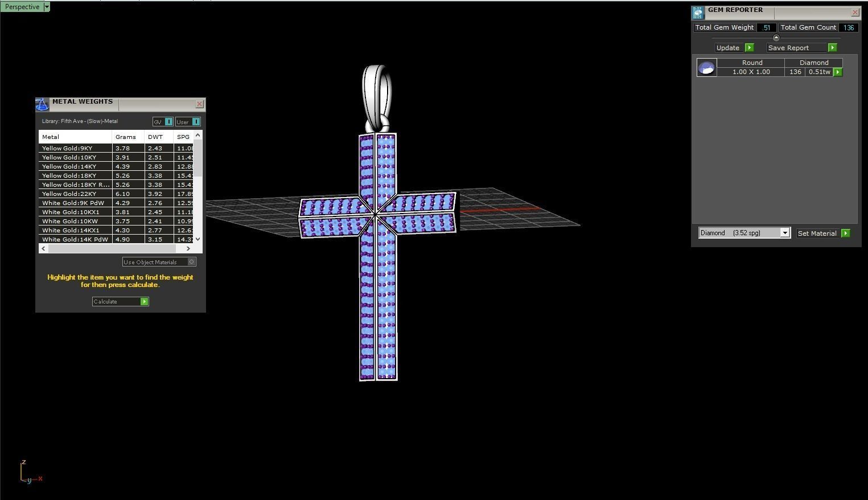Toggle the GV library switch
868x500 pixels.
click(x=163, y=122)
